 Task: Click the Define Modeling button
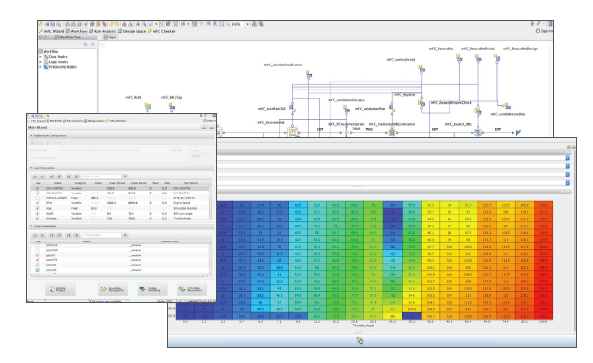pyautogui.click(x=152, y=289)
